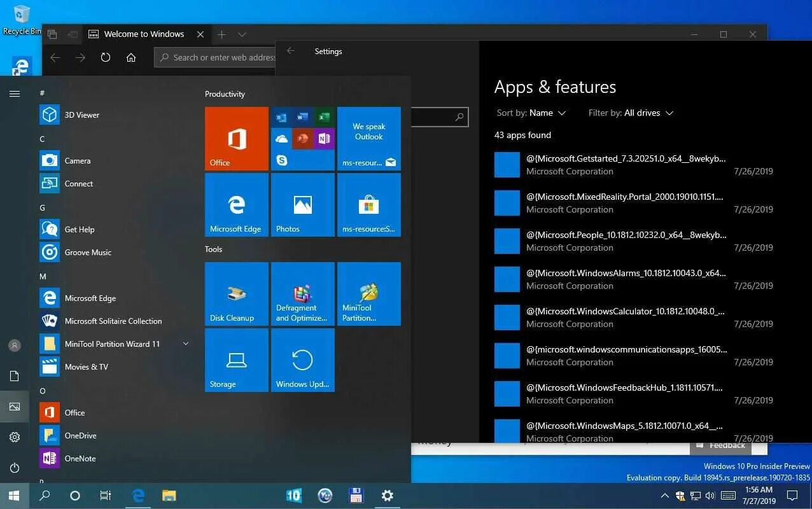Select Microsoft.Getstarted app entry
This screenshot has height=509, width=812.
coord(634,165)
